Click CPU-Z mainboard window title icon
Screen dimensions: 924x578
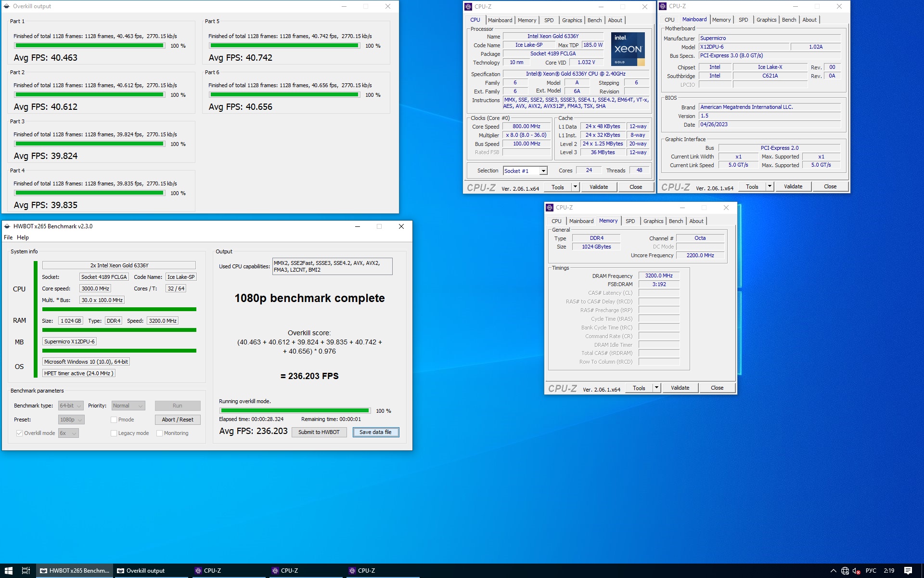click(663, 6)
